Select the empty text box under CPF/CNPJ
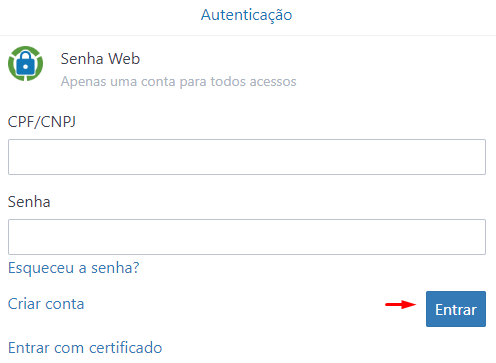 (x=247, y=157)
